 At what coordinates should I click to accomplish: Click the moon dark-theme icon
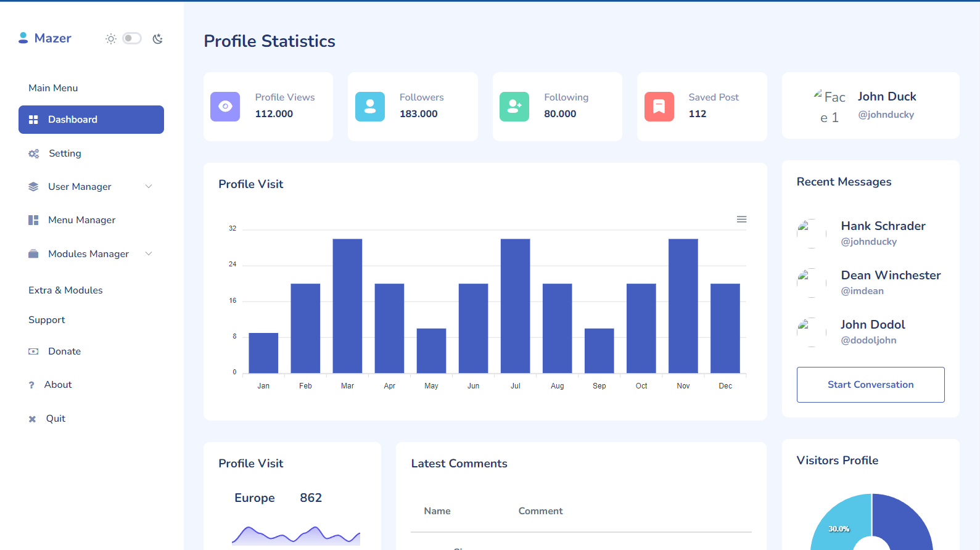click(158, 39)
